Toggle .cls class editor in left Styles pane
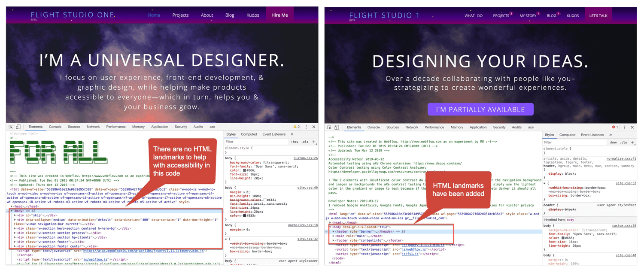Screen dimensions: 644x273 305,142
